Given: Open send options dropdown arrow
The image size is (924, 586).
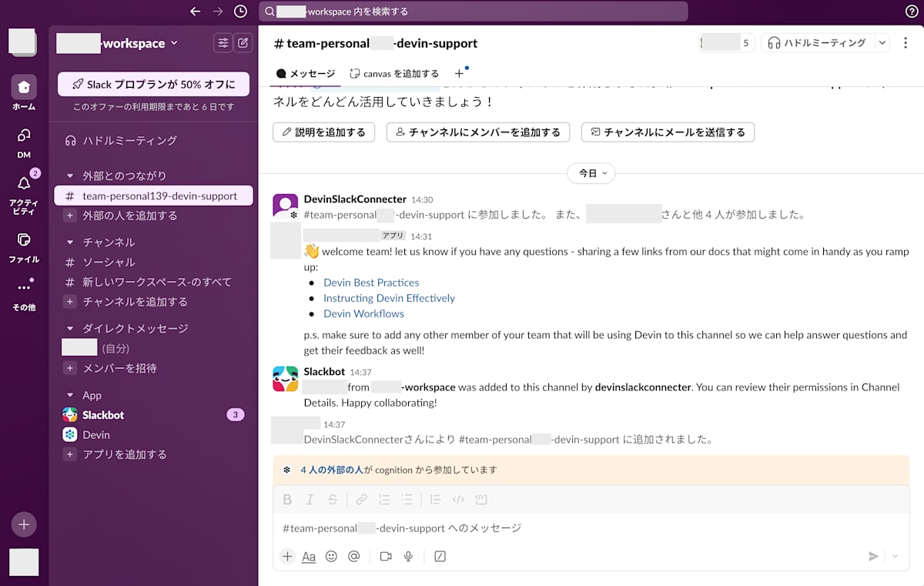Looking at the screenshot, I should 895,556.
